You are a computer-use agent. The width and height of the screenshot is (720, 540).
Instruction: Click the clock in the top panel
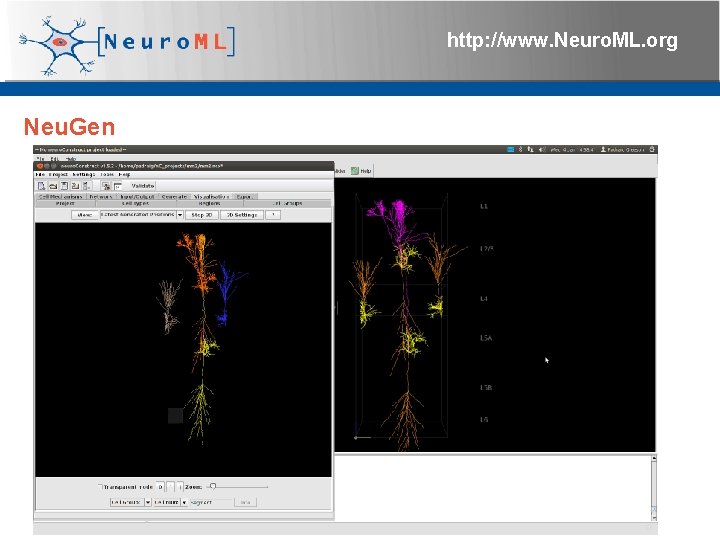[x=572, y=150]
